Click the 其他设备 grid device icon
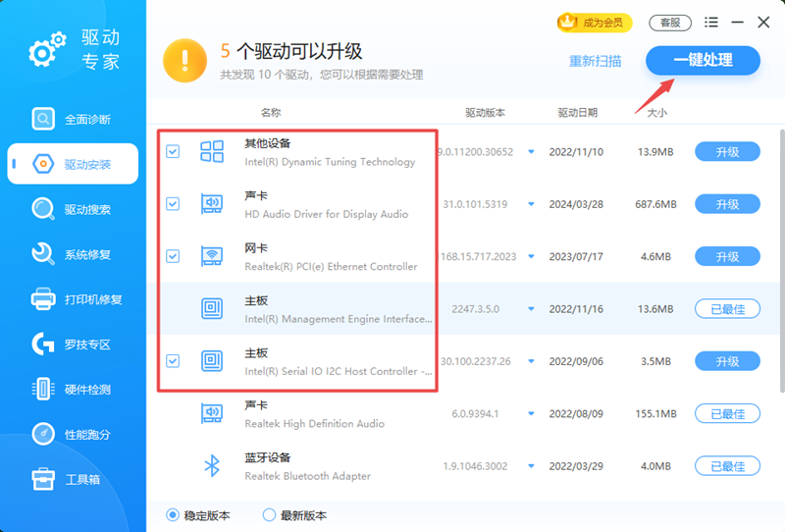 click(x=212, y=151)
